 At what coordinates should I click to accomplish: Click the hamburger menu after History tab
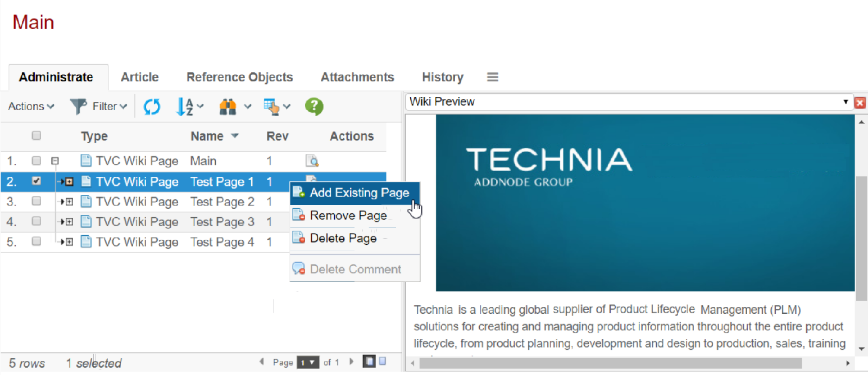point(493,77)
